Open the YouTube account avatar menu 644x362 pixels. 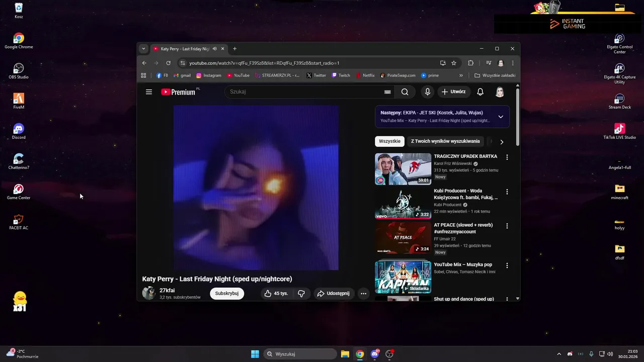coord(500,92)
